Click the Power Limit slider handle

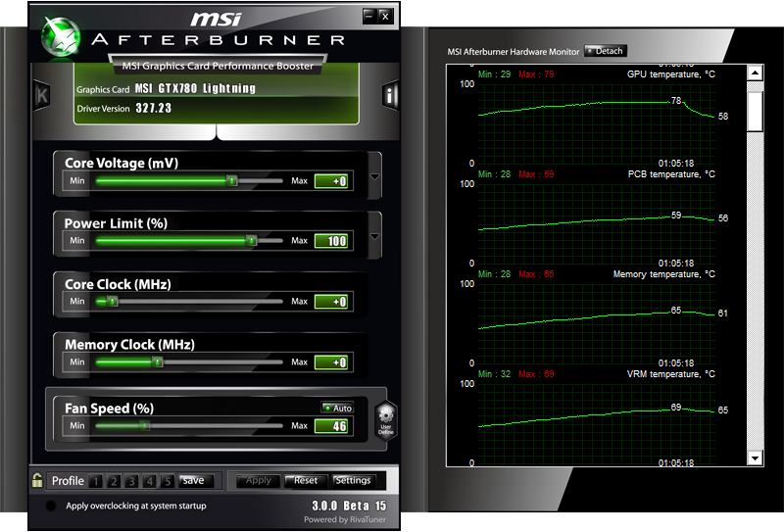pyautogui.click(x=252, y=240)
